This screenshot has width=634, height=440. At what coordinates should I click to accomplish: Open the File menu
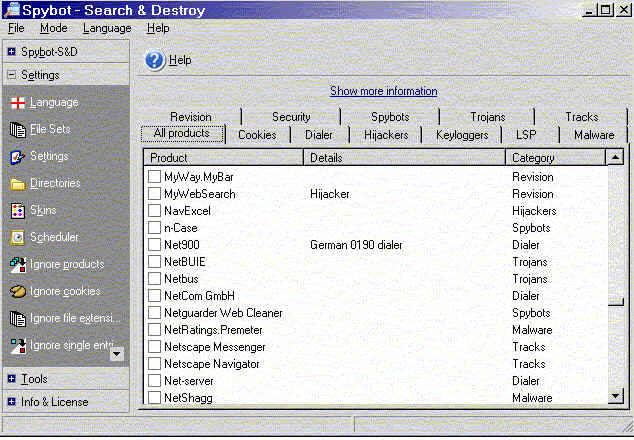pyautogui.click(x=16, y=28)
